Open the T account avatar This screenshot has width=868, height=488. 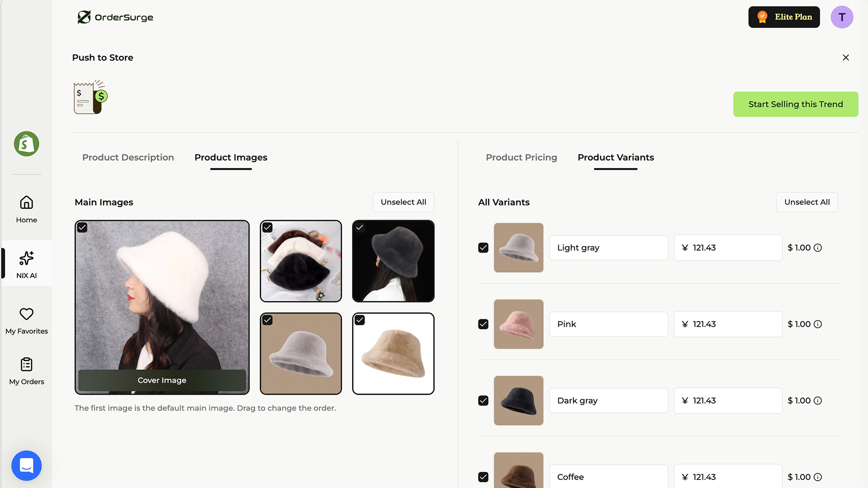tap(841, 17)
